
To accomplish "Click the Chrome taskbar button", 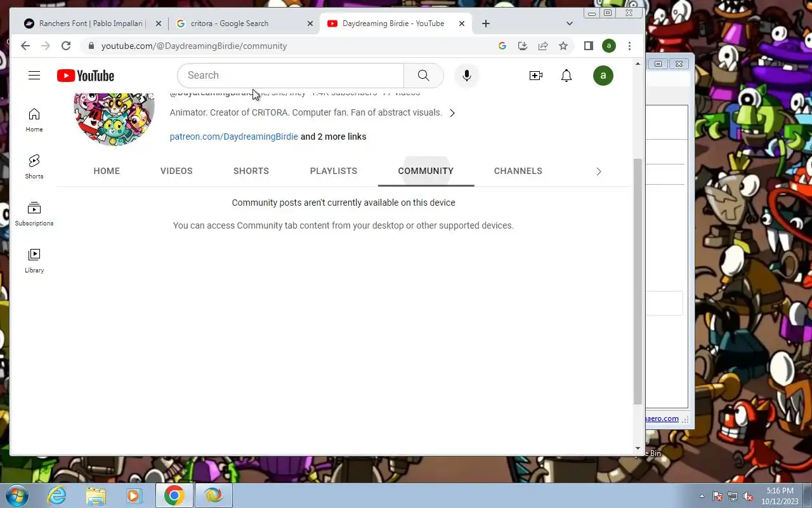I will click(174, 495).
